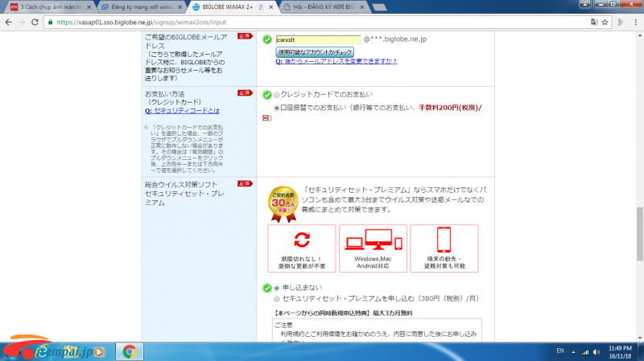Switch to the BIGLOBE WiMAX 2+ tab

(232, 7)
